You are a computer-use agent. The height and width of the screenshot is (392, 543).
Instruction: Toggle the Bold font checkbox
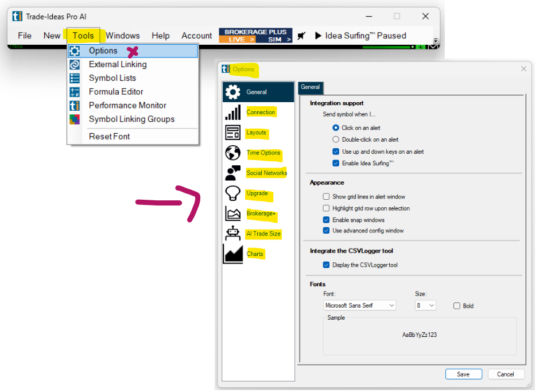pos(457,306)
